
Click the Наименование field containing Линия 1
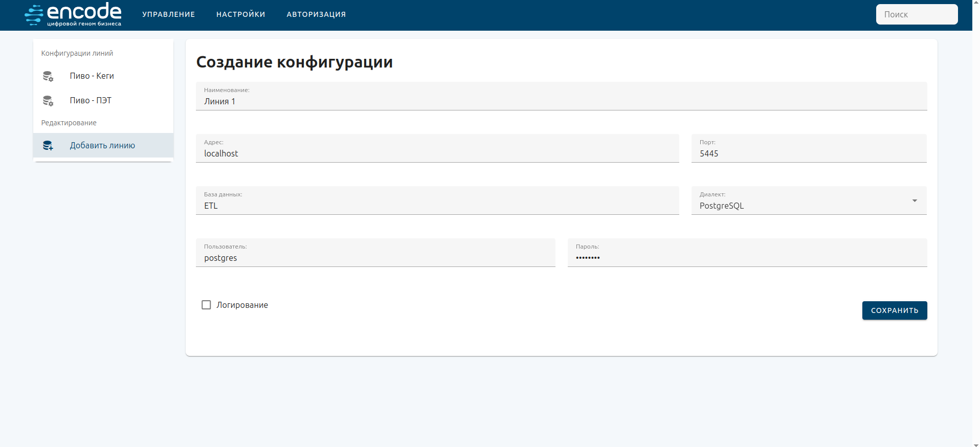coord(561,101)
